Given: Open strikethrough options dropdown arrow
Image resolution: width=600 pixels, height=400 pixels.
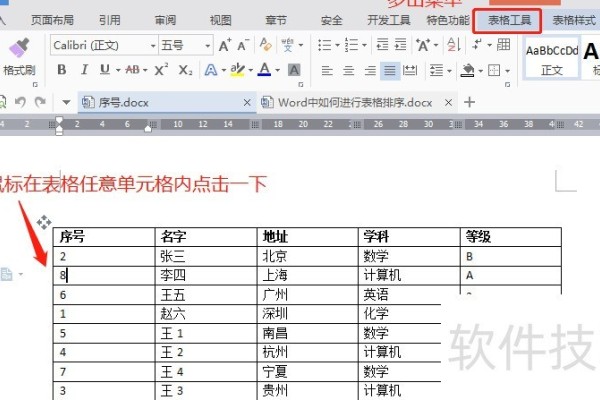Looking at the screenshot, I should 145,70.
